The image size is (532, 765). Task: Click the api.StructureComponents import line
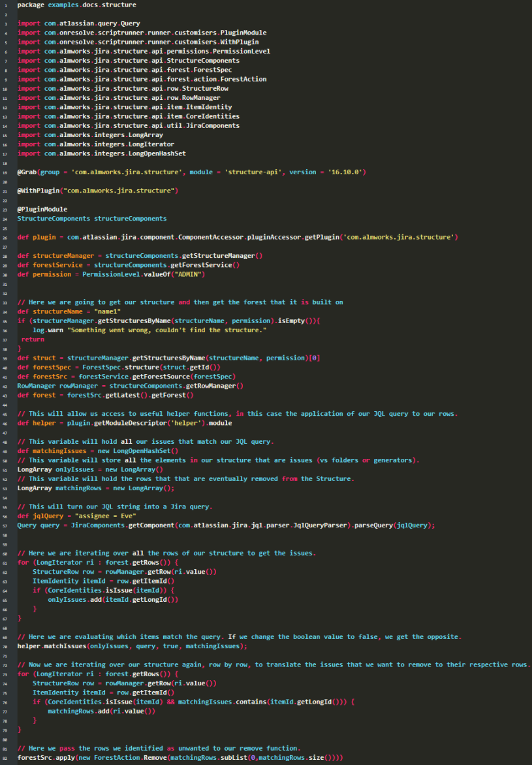click(129, 61)
